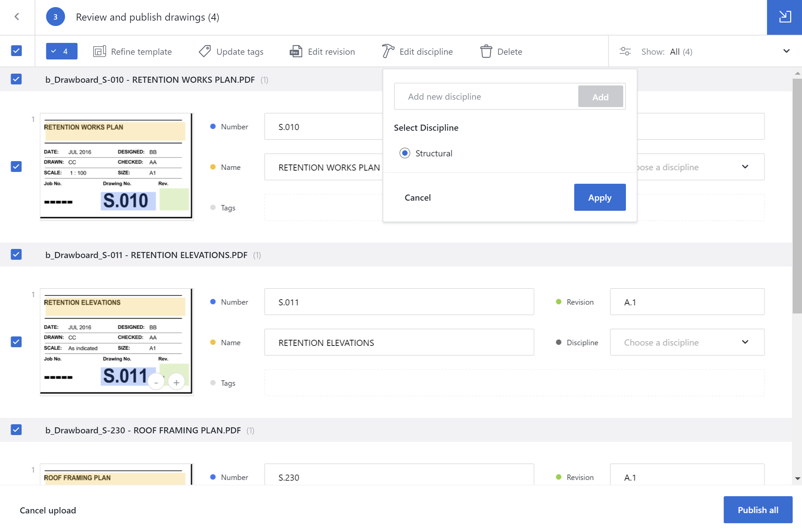
Task: Click the Name field RETENTION WORKS PLAN
Action: tap(323, 167)
